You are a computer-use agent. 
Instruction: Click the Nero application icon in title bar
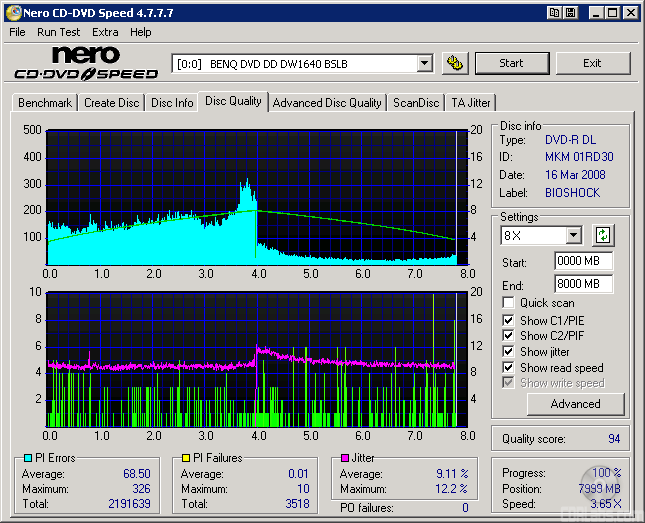click(x=13, y=13)
